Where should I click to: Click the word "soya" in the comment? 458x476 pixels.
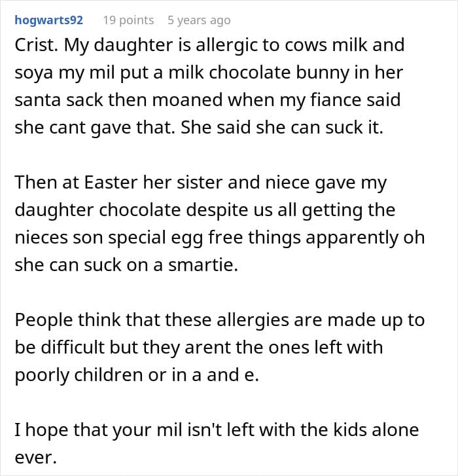pos(36,72)
